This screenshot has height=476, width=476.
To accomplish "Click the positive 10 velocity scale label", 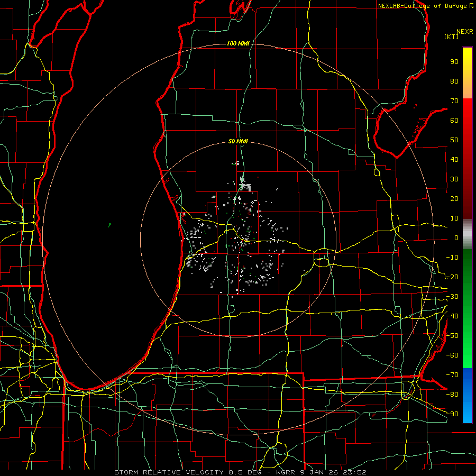I will coord(454,218).
